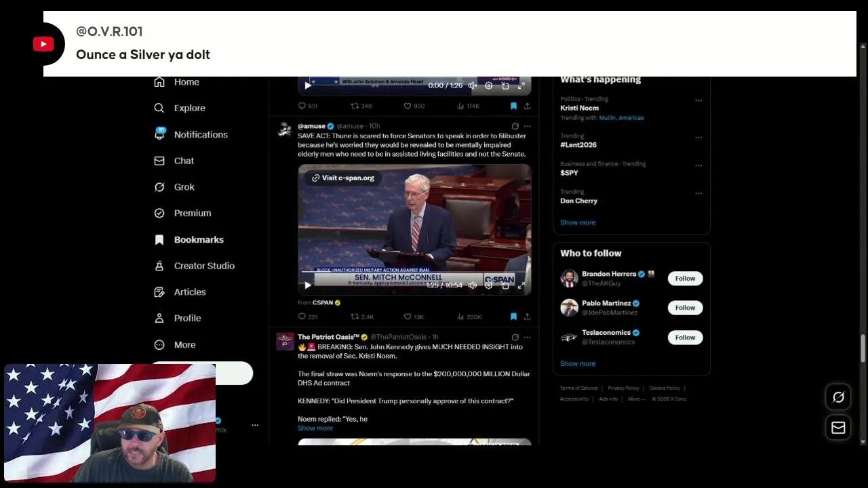The image size is (868, 488).
Task: Open more options for $SPY trend
Action: coord(698,165)
